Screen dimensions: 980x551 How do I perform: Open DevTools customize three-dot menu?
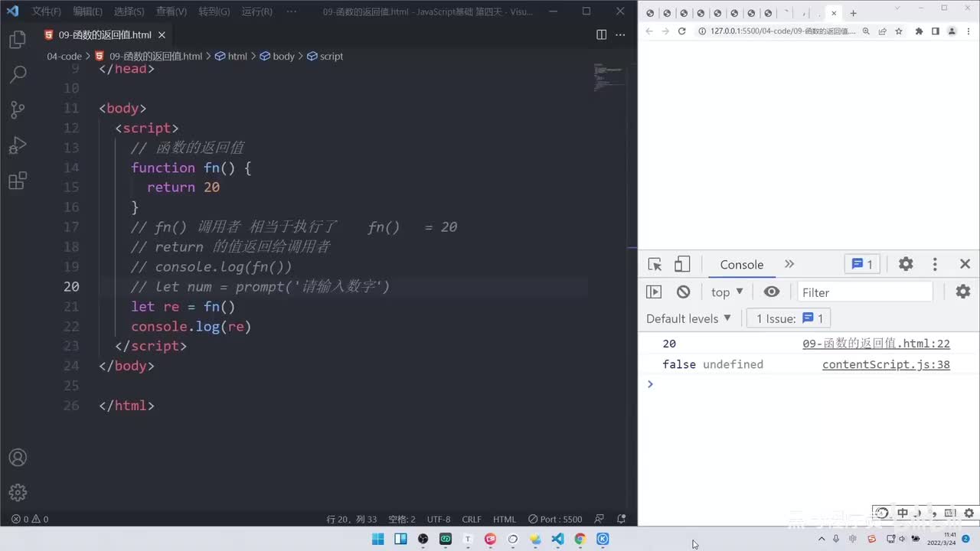(935, 264)
